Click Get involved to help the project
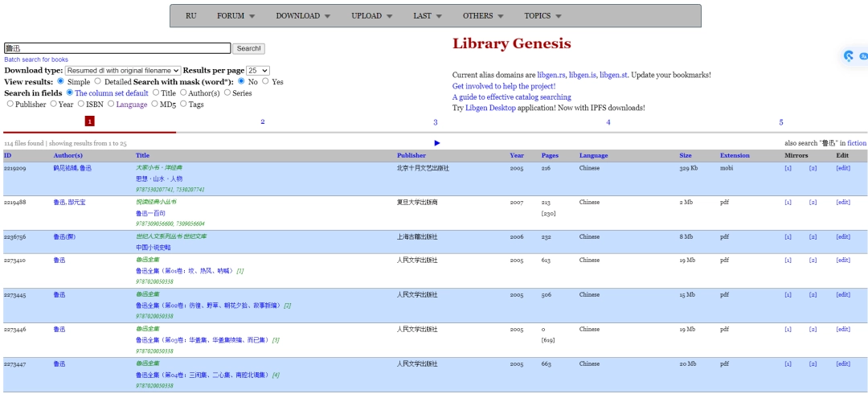Screen dimensions: 868x394 coord(504,86)
